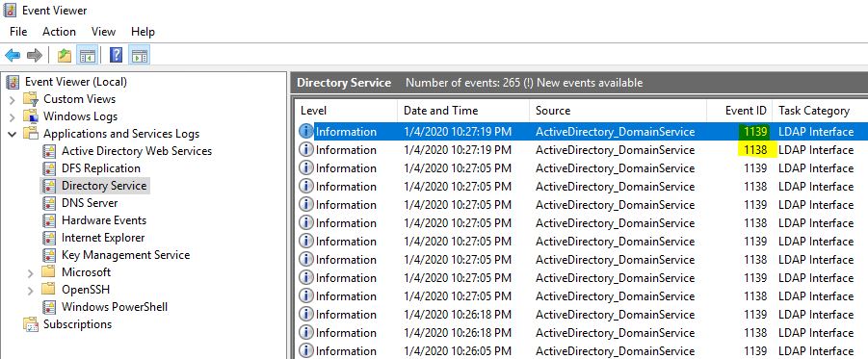The width and height of the screenshot is (868, 359).
Task: Select 10:27:19 PM event with ID 1138
Action: coord(582,150)
